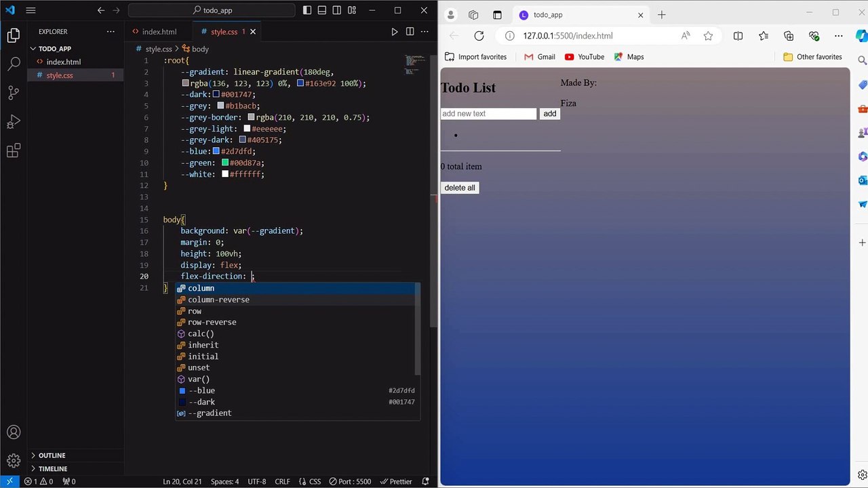Click the --dark #001747 color swatch
This screenshot has width=868, height=488.
(x=216, y=94)
